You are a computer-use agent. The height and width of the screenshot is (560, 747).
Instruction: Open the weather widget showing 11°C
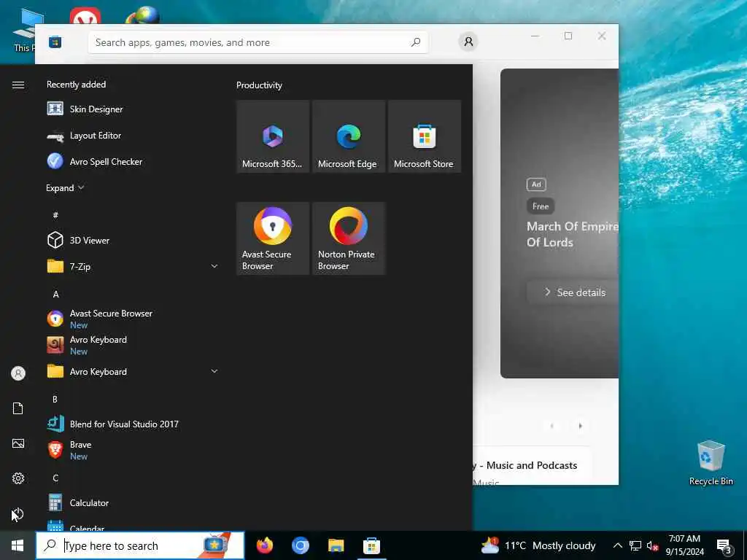pos(538,545)
